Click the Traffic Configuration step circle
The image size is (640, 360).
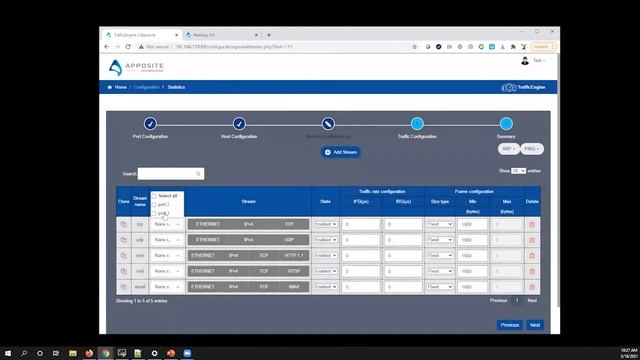tap(417, 123)
